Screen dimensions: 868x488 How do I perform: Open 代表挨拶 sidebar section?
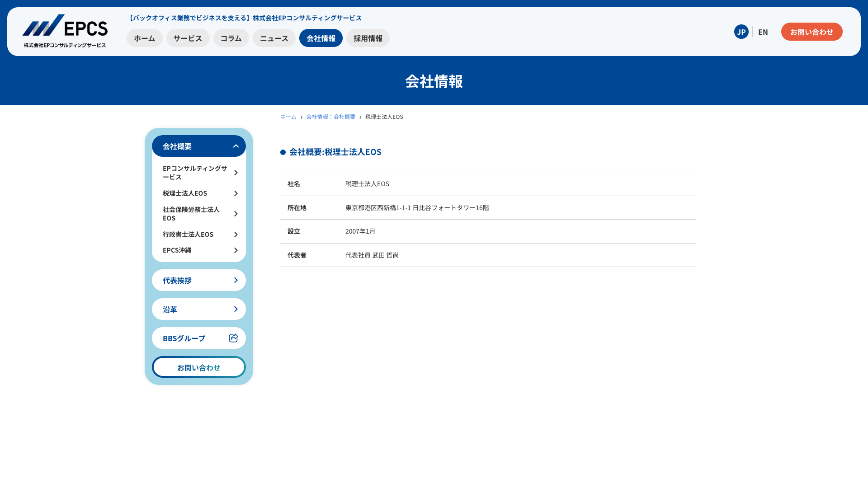pyautogui.click(x=199, y=280)
